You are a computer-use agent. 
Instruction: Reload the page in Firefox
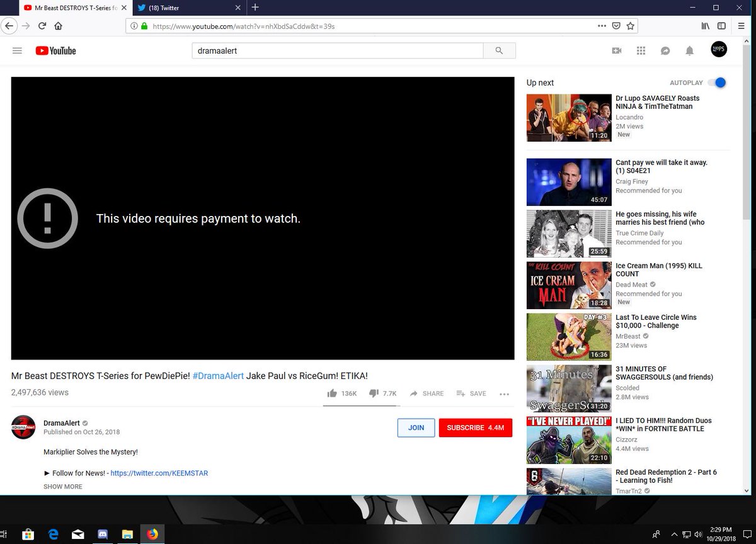point(42,26)
